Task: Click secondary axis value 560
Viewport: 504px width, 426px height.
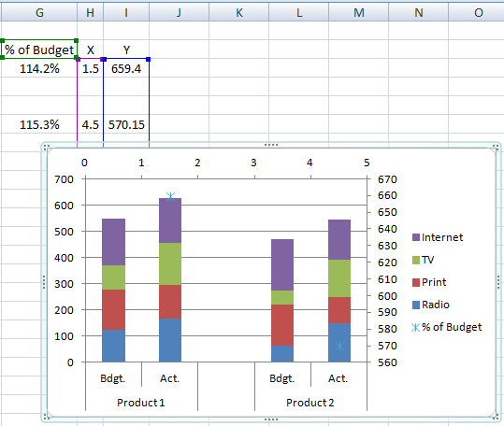Action: [387, 362]
